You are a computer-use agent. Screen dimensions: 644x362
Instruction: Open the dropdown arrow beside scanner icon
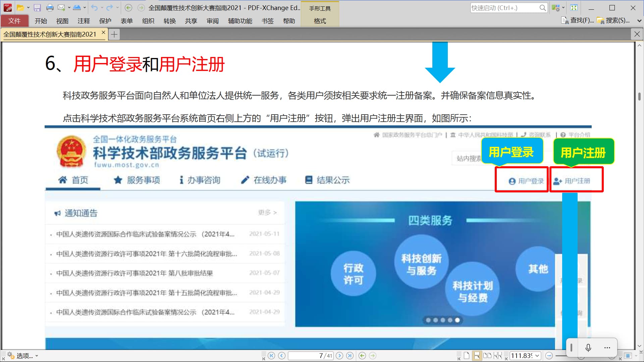[85, 8]
